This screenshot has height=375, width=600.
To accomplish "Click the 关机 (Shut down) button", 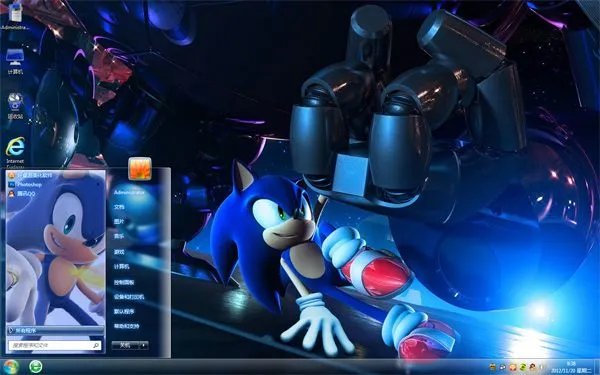I will pos(125,345).
